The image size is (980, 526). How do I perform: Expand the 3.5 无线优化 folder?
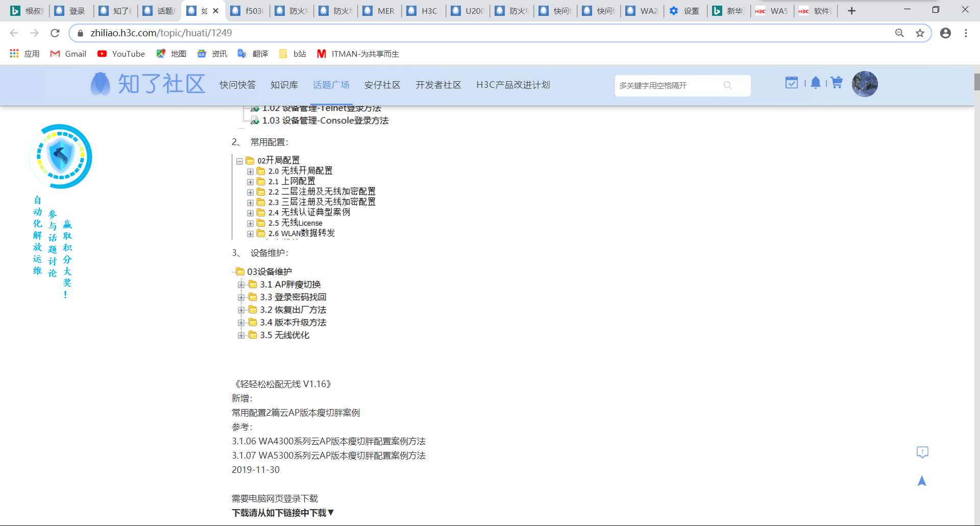tap(241, 336)
